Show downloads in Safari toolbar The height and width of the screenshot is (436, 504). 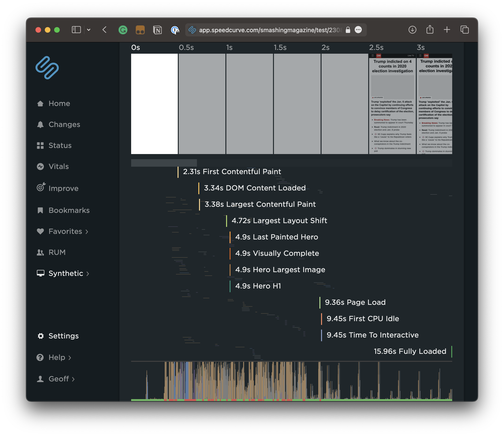tap(412, 30)
